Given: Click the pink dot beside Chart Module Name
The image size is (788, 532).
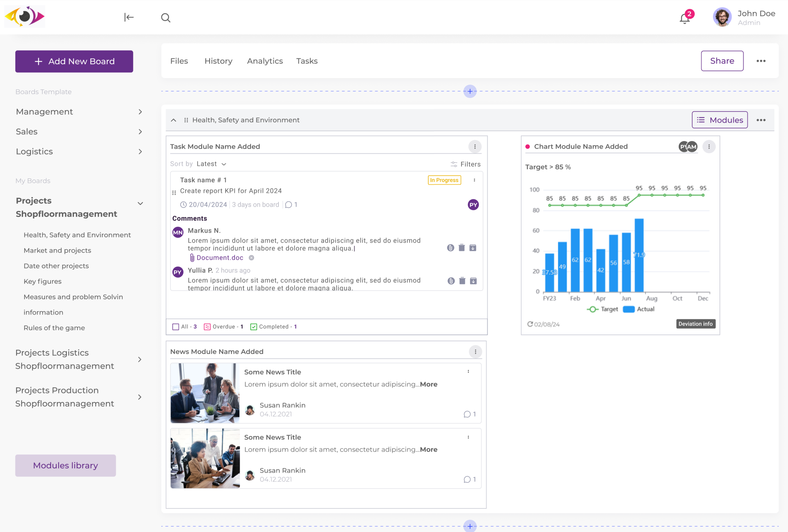Looking at the screenshot, I should [x=528, y=146].
